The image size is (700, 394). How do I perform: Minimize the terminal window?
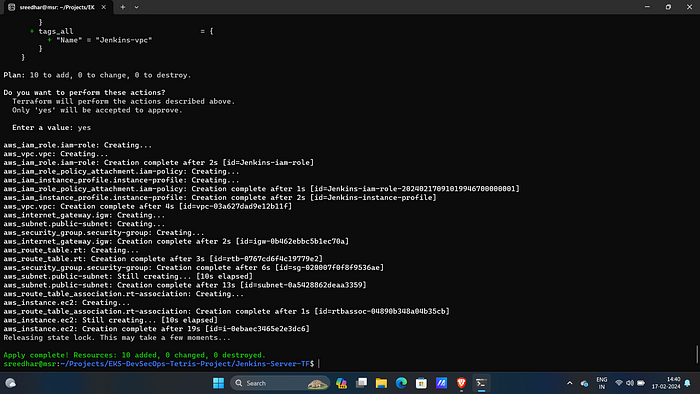coord(647,7)
